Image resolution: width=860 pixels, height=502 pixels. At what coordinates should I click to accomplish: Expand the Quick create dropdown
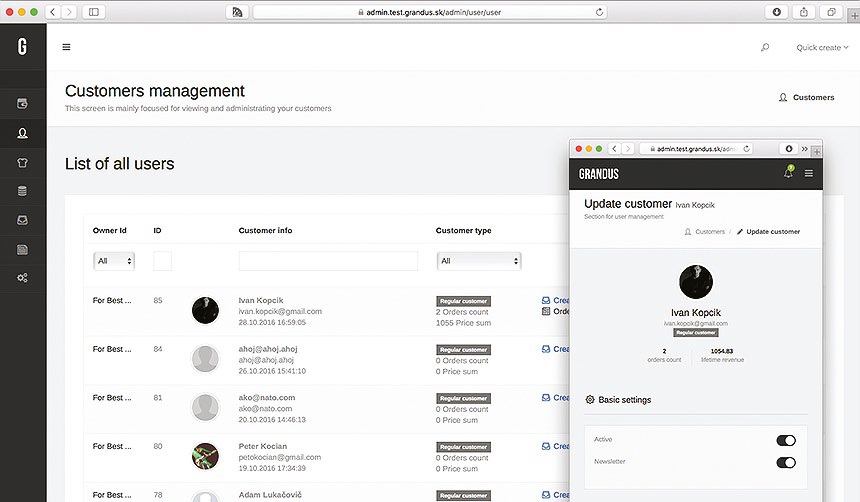pos(822,47)
